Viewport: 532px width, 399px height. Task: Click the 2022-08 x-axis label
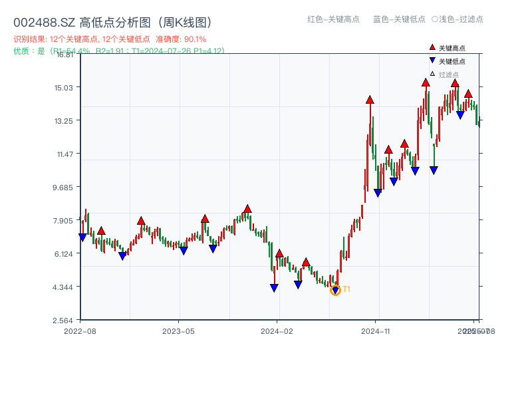[80, 331]
